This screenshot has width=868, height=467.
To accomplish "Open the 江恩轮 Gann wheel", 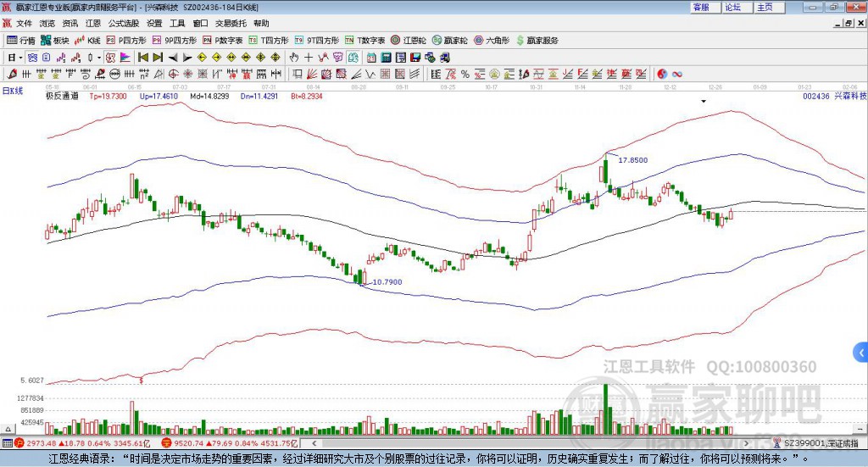I will (409, 41).
